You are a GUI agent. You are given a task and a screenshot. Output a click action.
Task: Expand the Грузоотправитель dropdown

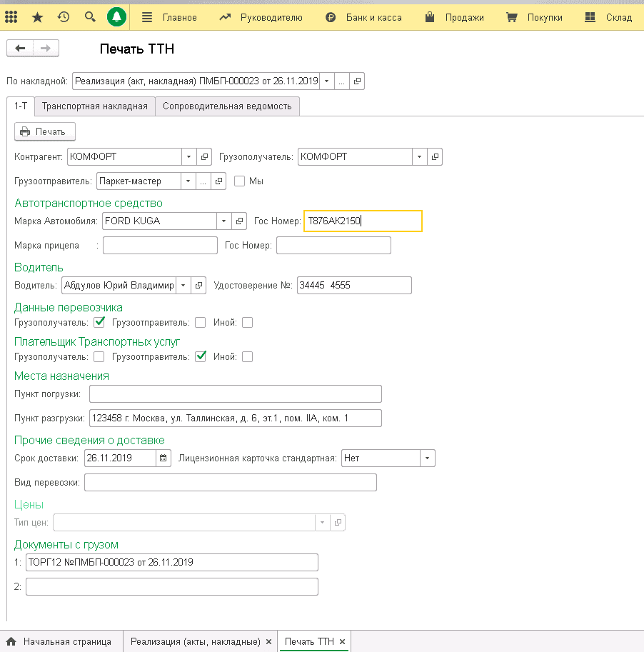(x=188, y=181)
